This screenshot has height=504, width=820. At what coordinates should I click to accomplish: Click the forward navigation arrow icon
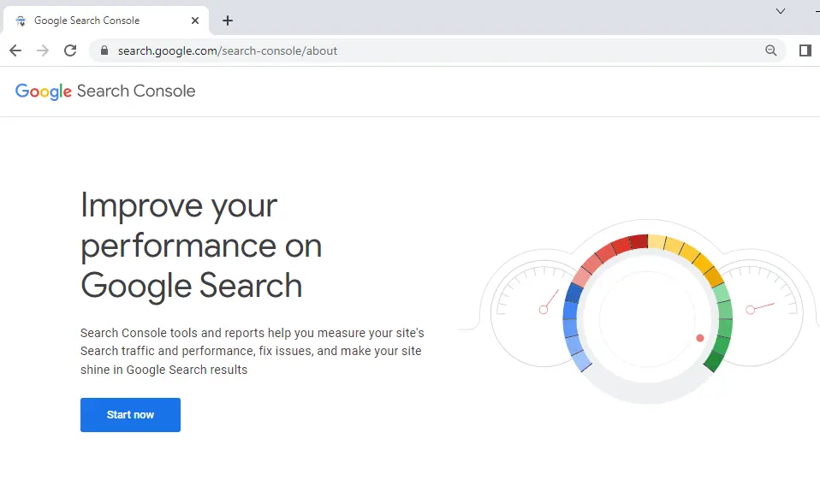(x=43, y=50)
